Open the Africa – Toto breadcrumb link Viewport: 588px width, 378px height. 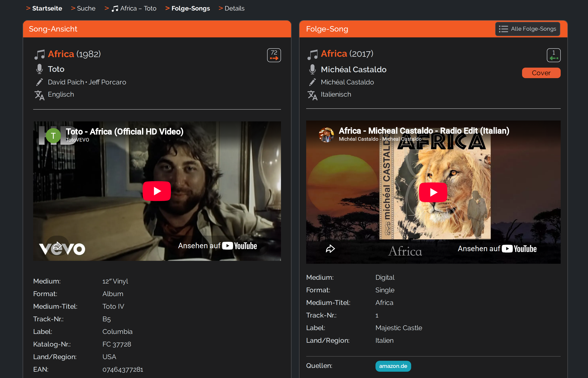point(138,8)
